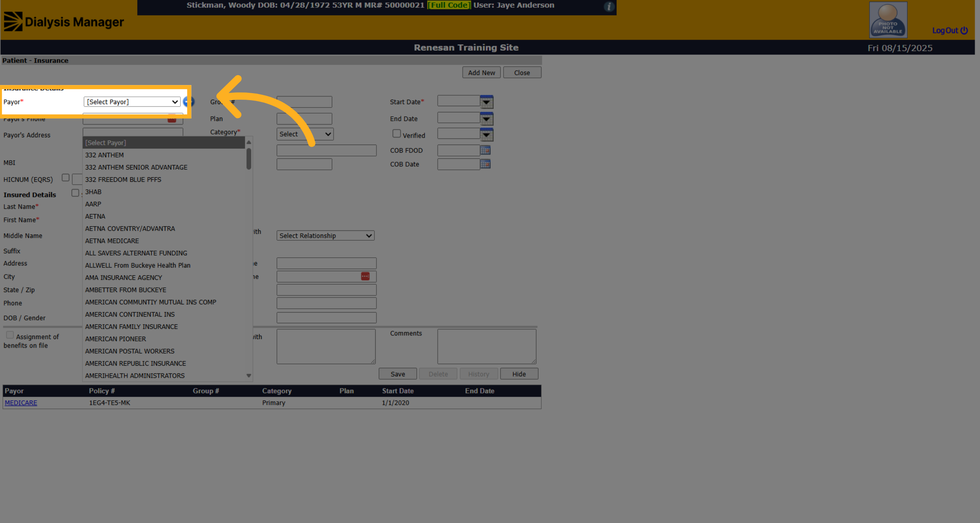This screenshot has width=980, height=523.
Task: Click the Hide button
Action: pyautogui.click(x=519, y=374)
